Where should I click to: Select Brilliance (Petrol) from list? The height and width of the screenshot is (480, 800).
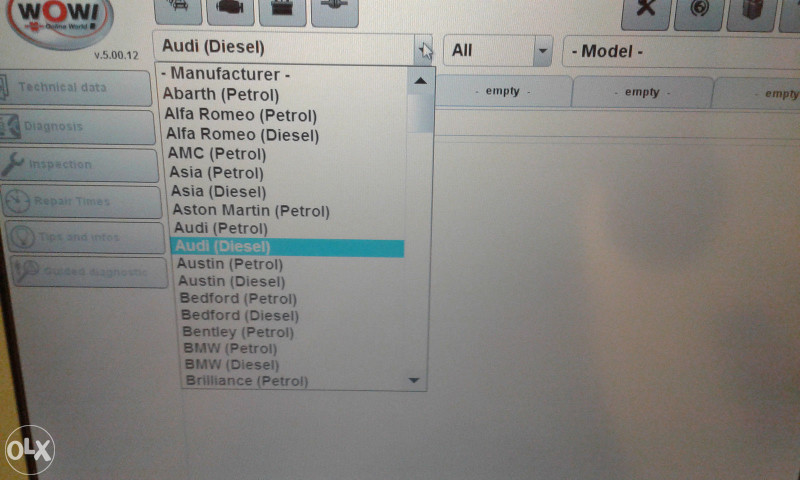pos(247,381)
